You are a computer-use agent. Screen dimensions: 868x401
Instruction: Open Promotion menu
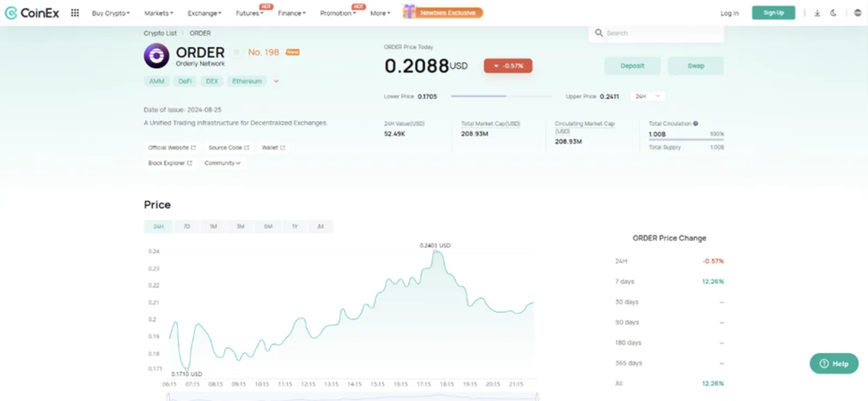(x=337, y=13)
